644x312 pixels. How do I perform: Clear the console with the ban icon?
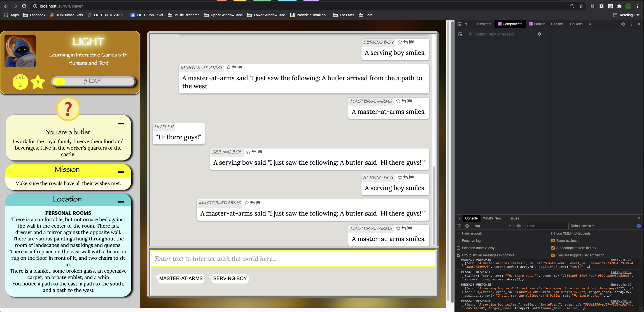[x=467, y=226]
